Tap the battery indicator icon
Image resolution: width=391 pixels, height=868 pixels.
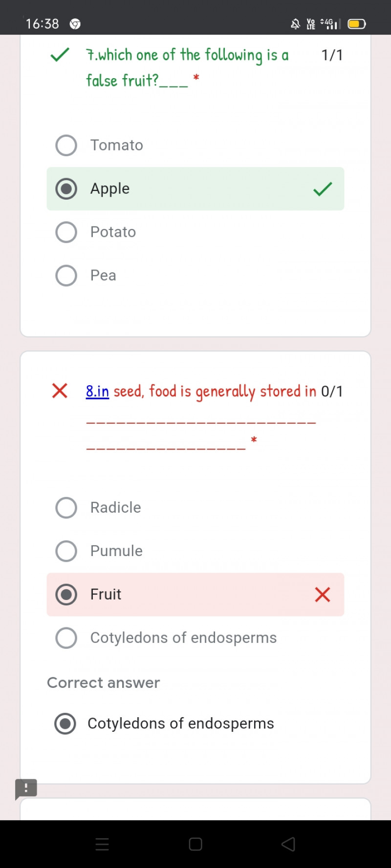coord(357,24)
